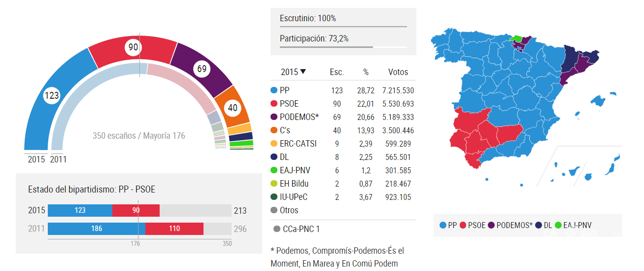Click the PP blue party dot in table
The height and width of the screenshot is (271, 644).
tap(274, 91)
